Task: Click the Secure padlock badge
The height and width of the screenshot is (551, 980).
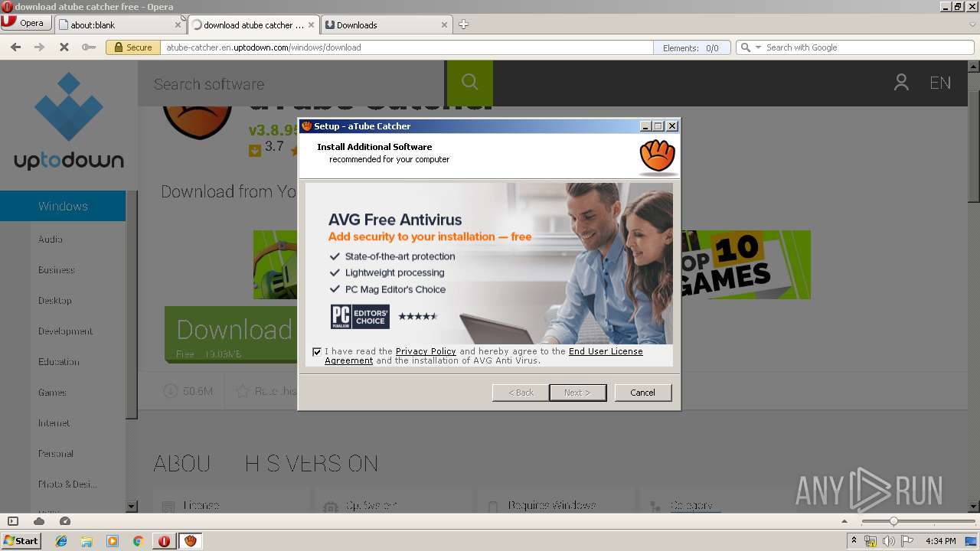Action: coord(132,47)
